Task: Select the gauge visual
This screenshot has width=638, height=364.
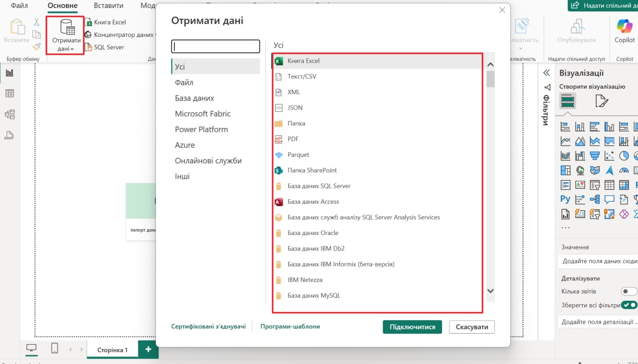Action: (x=624, y=170)
